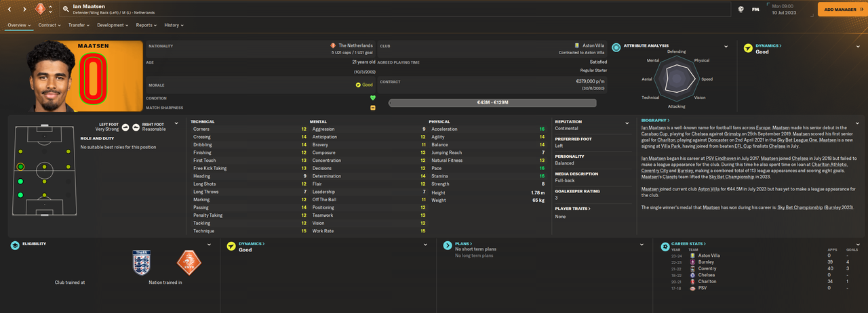Click the Eligibility panel icon
Image resolution: width=868 pixels, height=313 pixels.
pos(15,246)
